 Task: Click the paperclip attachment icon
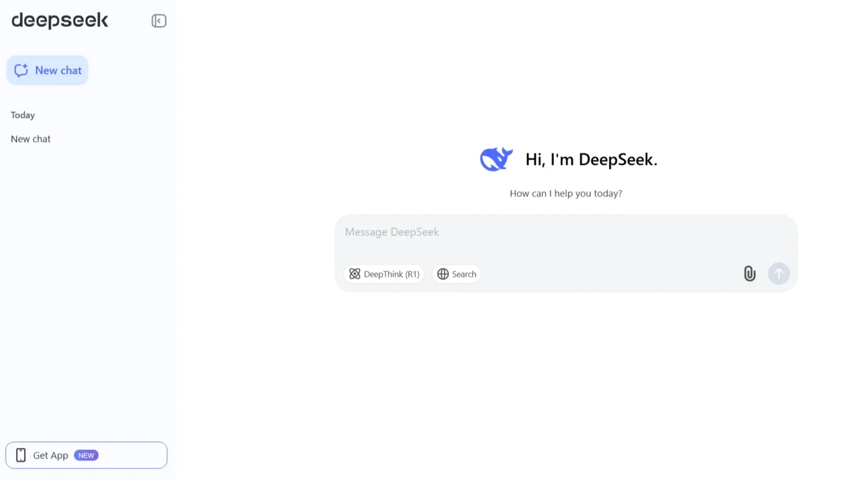click(750, 274)
